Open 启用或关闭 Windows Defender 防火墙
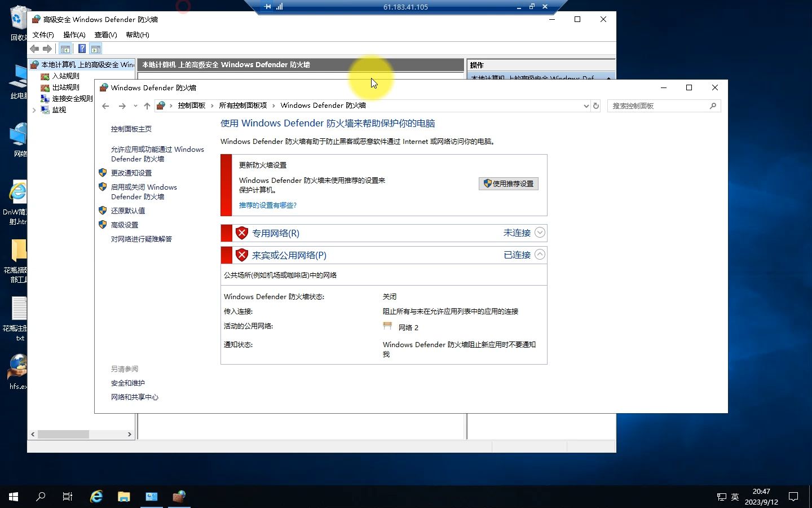The image size is (812, 508). coord(144,192)
